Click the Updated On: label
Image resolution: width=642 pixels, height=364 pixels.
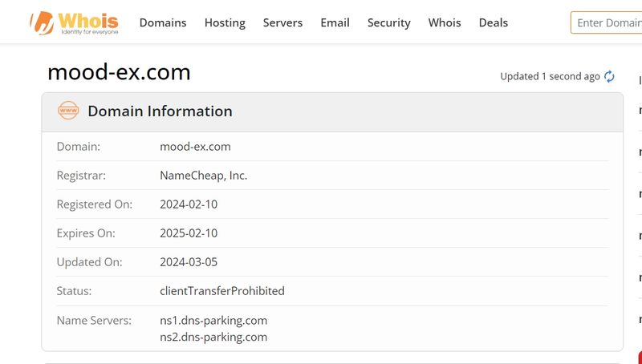pyautogui.click(x=89, y=261)
